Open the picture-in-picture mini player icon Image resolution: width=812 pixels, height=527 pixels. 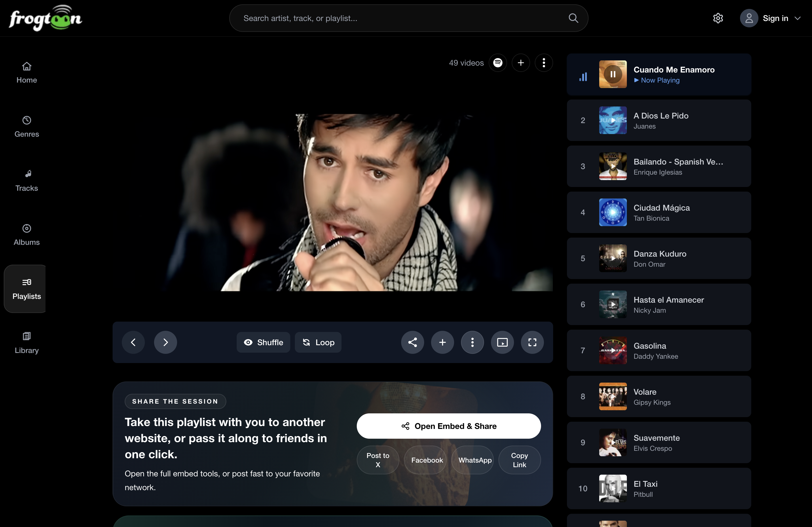pos(502,342)
